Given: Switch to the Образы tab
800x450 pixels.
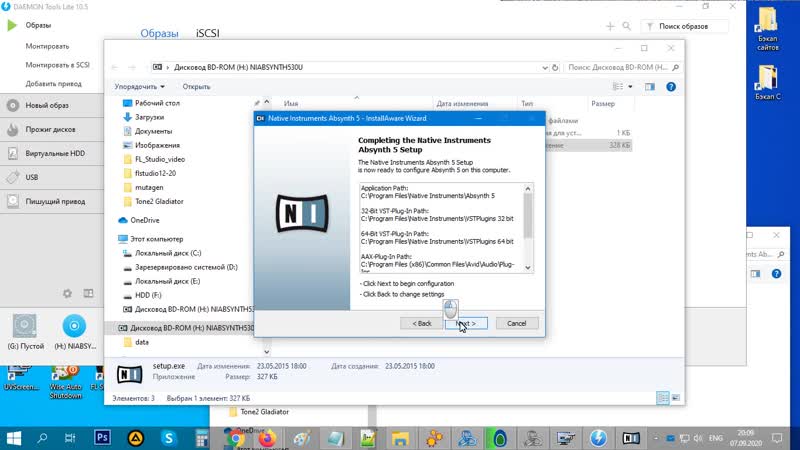Looking at the screenshot, I should (x=159, y=33).
